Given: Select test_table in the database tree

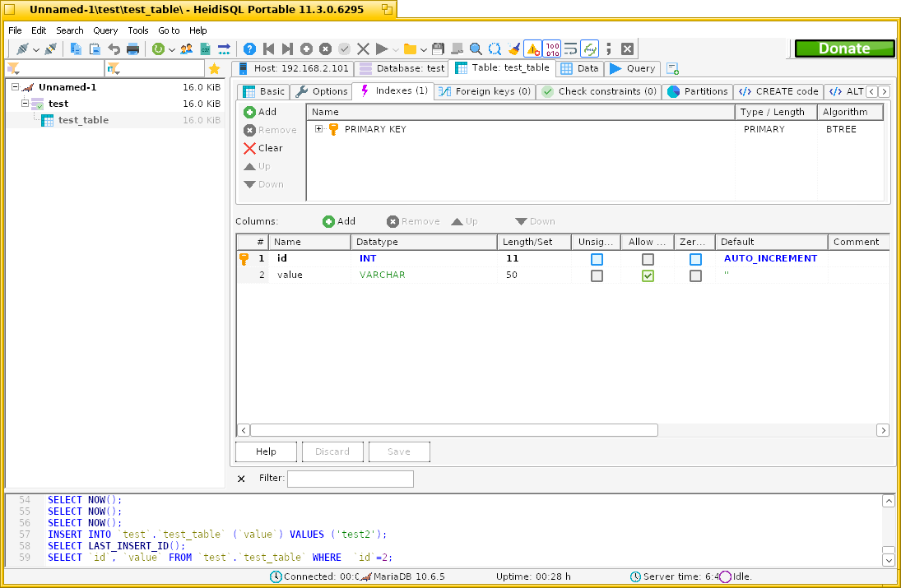Looking at the screenshot, I should pos(83,120).
